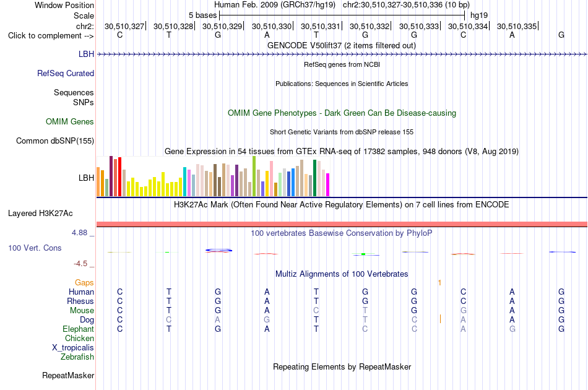
Task: Click the faded C in the Mouse alignment row
Action: click(316, 311)
